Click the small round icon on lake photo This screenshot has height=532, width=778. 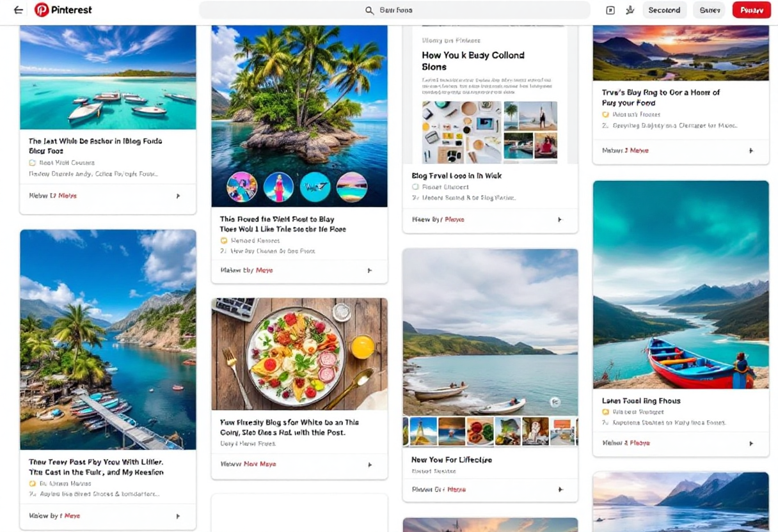(x=555, y=402)
